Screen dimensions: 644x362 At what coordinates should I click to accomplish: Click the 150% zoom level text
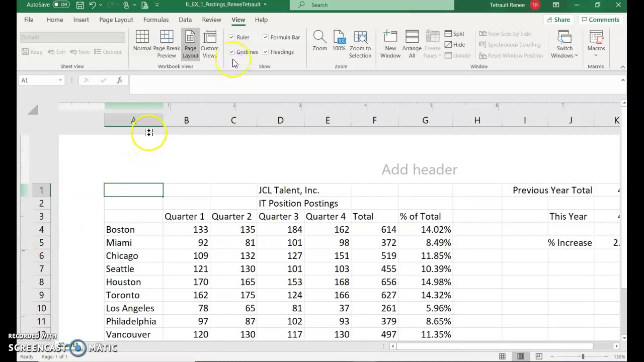click(x=618, y=356)
